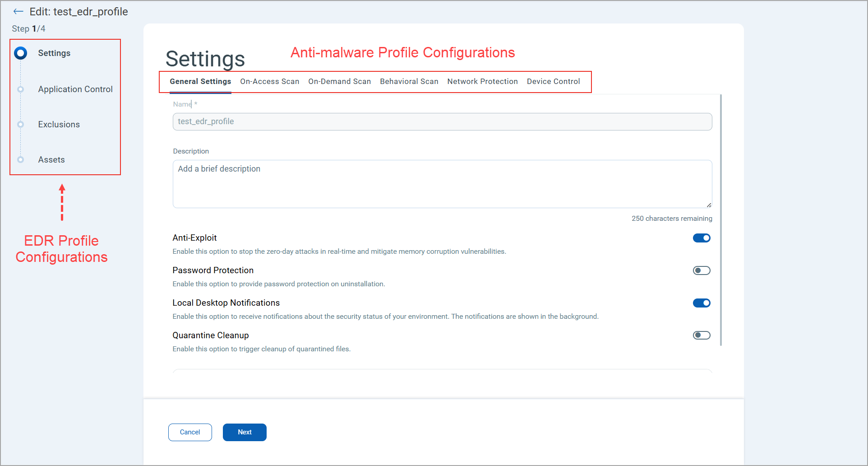868x466 pixels.
Task: Click the Application Control step dot
Action: (x=21, y=89)
